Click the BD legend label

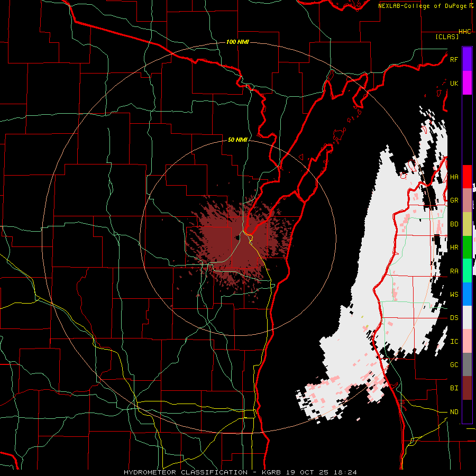454,224
